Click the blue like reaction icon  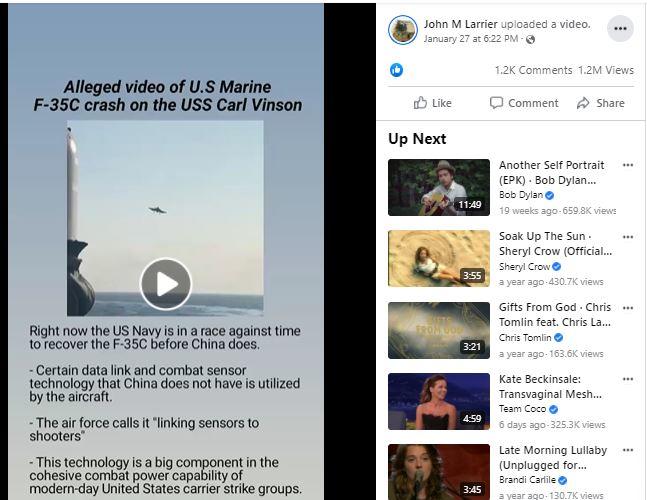coord(397,70)
